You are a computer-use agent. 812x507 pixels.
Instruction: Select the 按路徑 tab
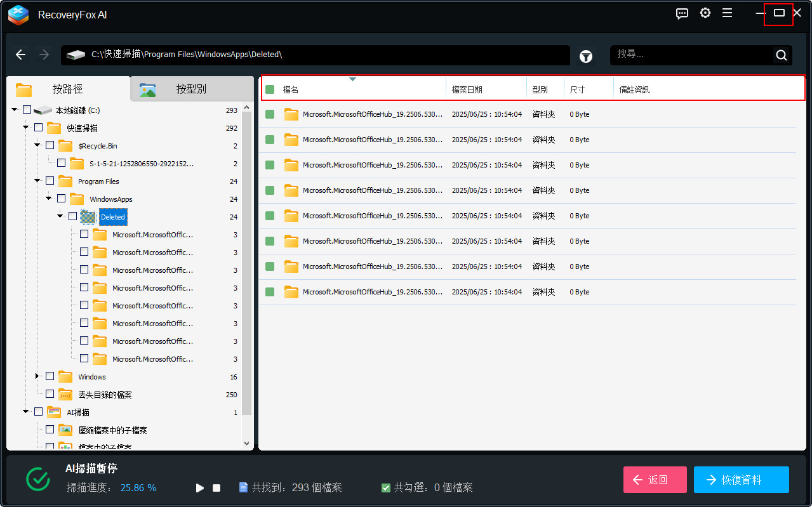pyautogui.click(x=67, y=89)
